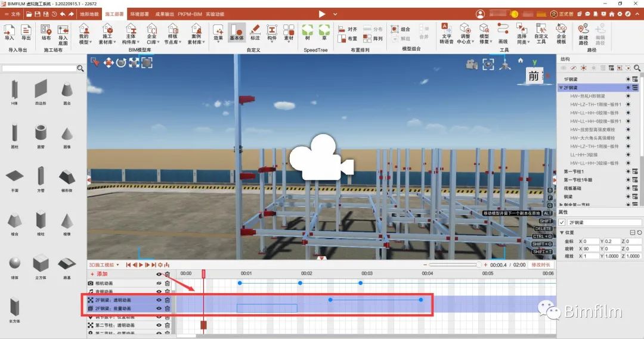
Task: Open the 自定义工具 custom tools
Action: pos(541,33)
